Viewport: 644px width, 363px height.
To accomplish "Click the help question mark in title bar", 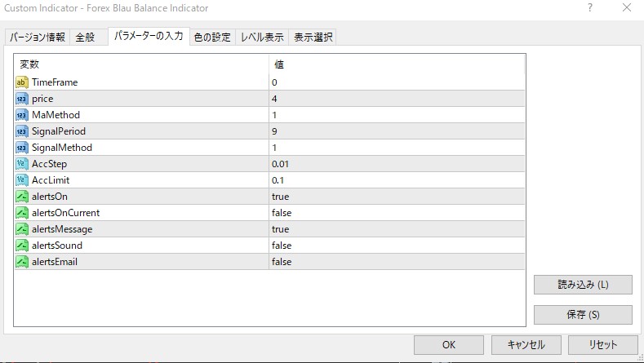I will tap(590, 8).
